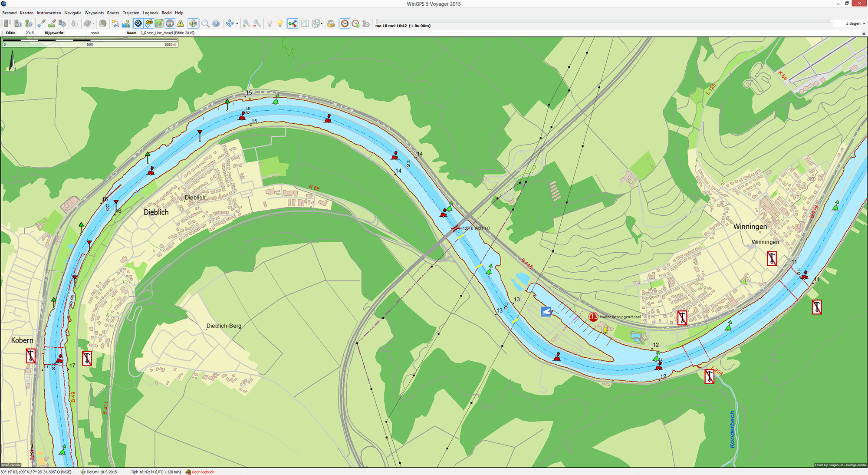Click the Marina Winningen Mosel sailboat icon
Screen dimensions: 868x475
tap(593, 317)
